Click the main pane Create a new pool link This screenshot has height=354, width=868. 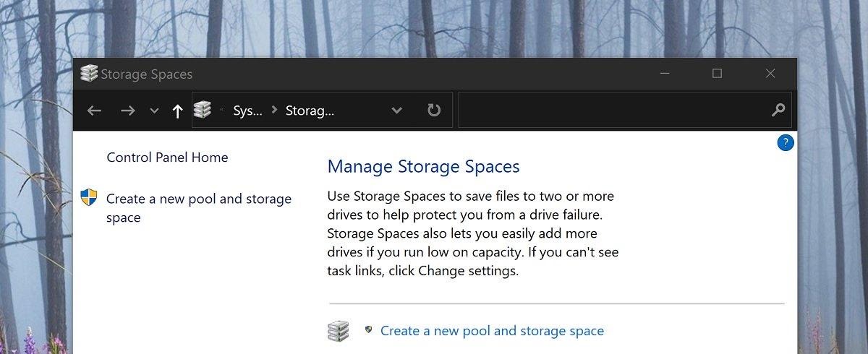pos(492,331)
